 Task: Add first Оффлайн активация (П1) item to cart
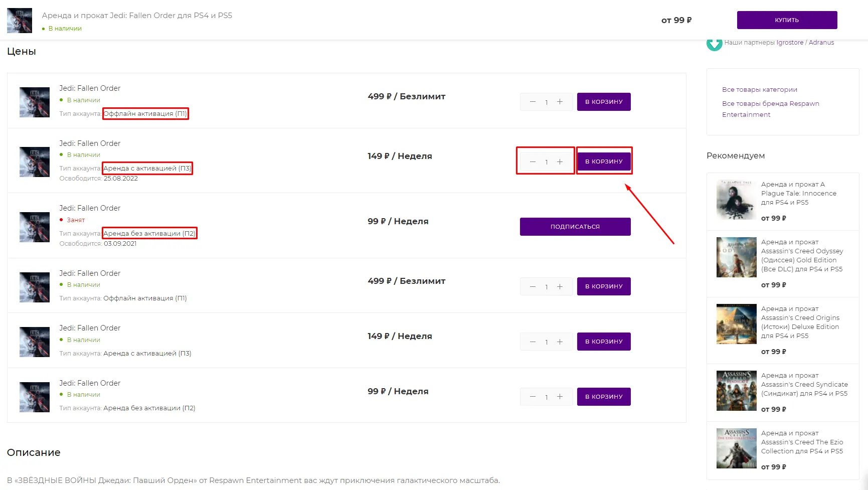(604, 102)
